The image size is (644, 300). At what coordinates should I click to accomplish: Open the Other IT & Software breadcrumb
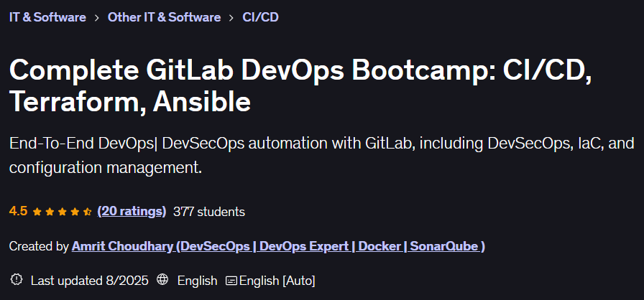coord(164,17)
